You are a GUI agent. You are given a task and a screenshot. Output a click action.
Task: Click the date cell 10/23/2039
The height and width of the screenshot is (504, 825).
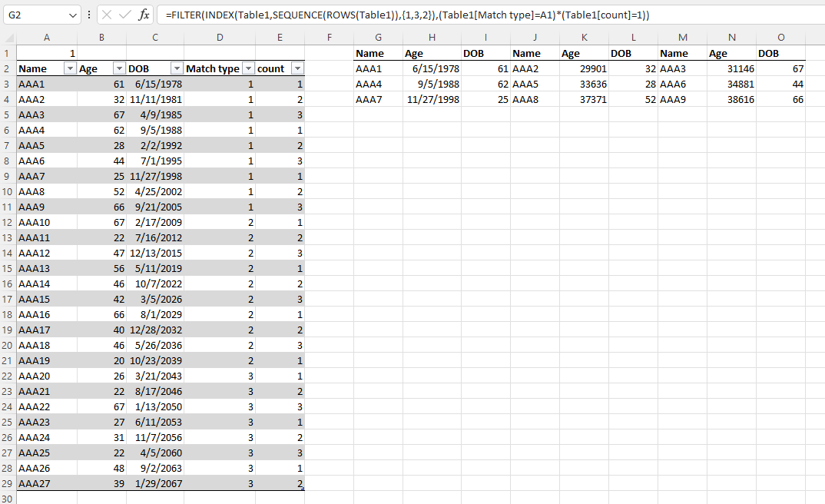tap(155, 361)
